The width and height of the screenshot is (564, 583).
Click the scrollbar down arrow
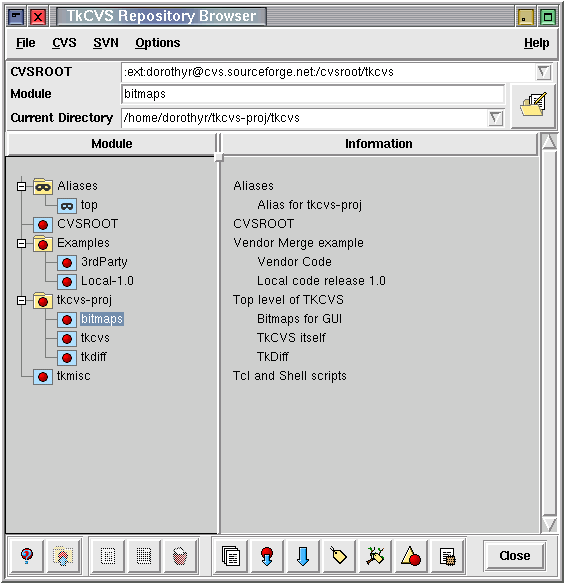[549, 524]
